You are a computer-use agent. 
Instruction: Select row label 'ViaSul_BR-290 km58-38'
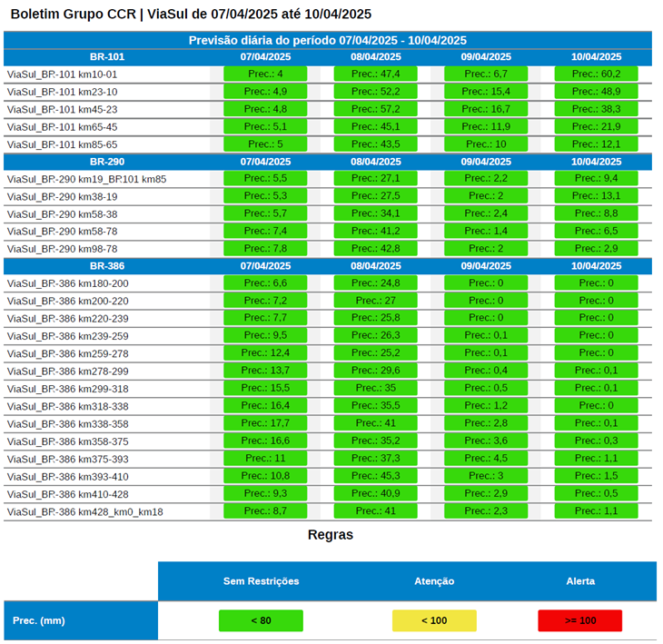[x=62, y=214]
